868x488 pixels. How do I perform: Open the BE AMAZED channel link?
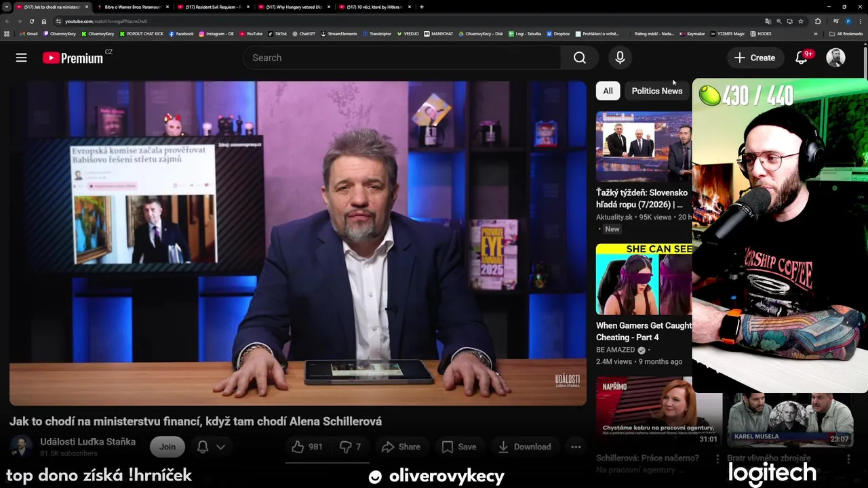(x=615, y=350)
